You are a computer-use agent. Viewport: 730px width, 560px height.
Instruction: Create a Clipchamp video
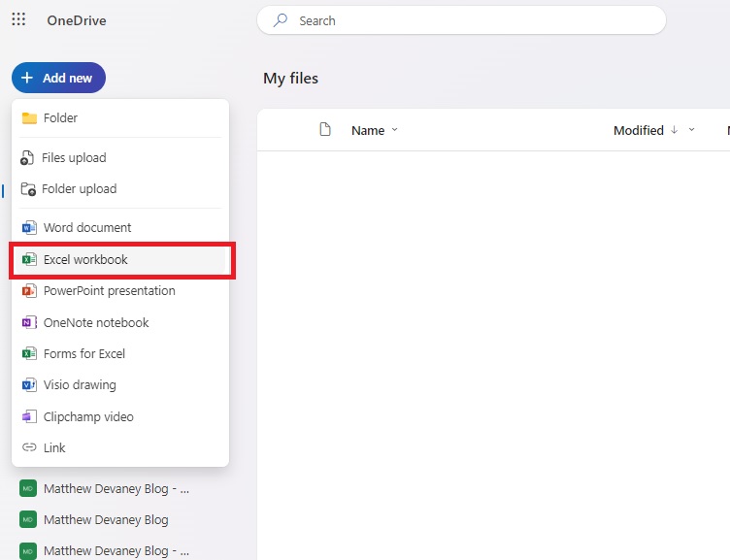click(120, 416)
